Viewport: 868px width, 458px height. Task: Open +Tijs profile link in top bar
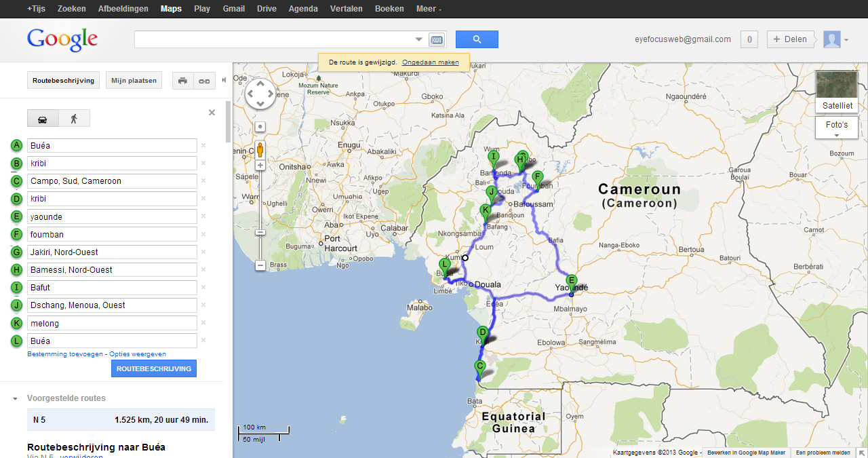click(37, 9)
